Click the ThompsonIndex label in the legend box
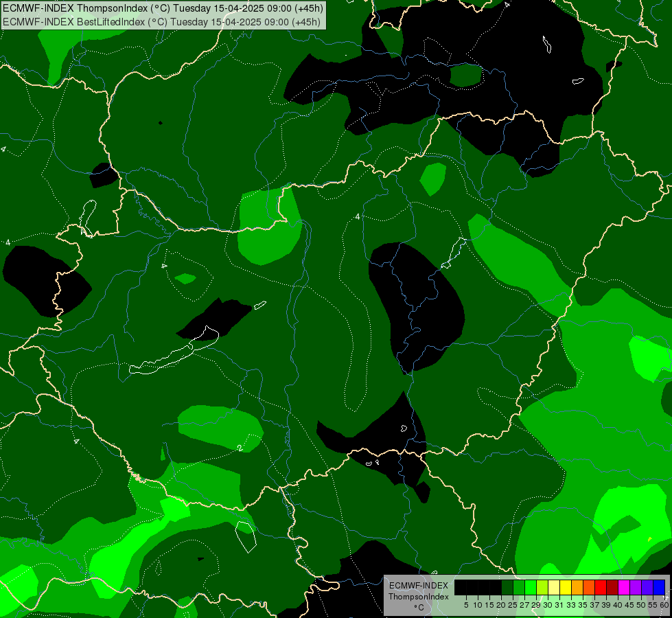The height and width of the screenshot is (618, 672). (x=418, y=597)
